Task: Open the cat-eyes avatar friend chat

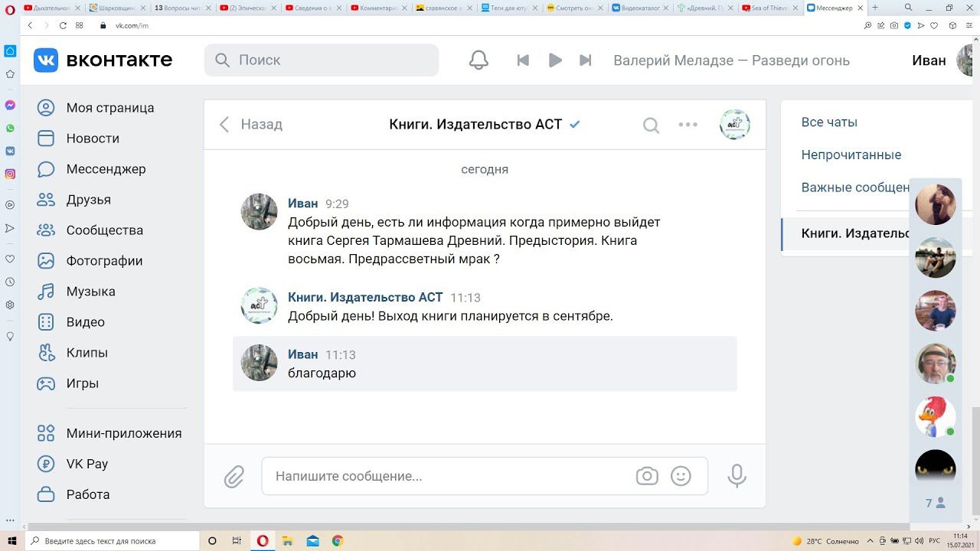Action: [x=936, y=467]
